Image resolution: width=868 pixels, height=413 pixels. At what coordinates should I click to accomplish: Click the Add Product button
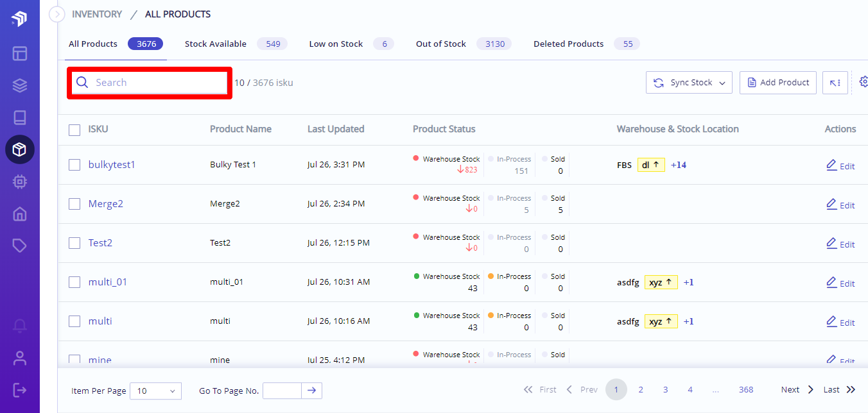coord(777,82)
